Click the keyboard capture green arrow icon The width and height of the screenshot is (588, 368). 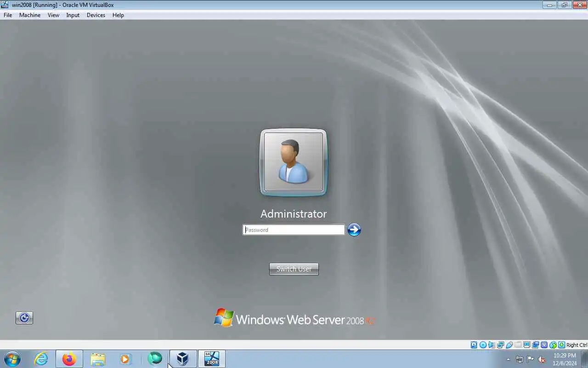point(561,345)
